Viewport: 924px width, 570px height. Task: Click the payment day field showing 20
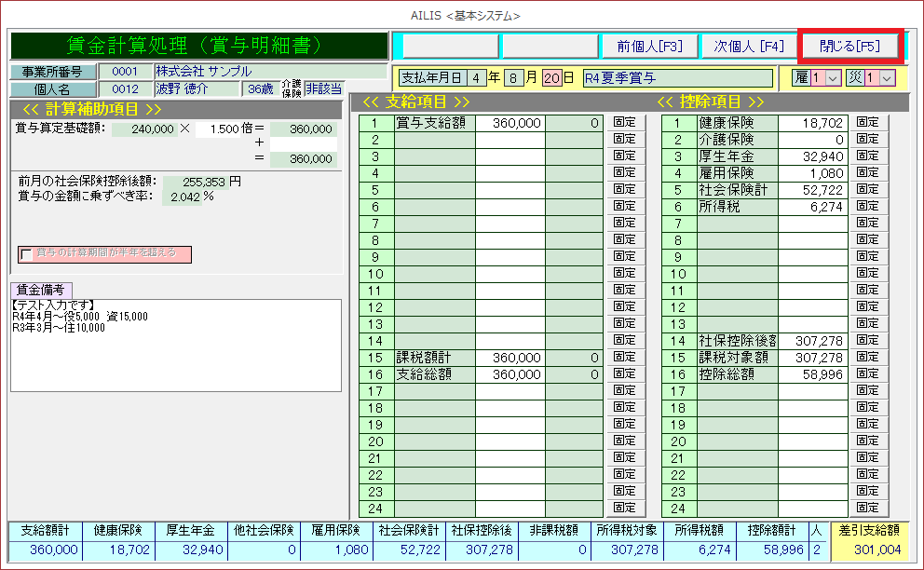551,78
